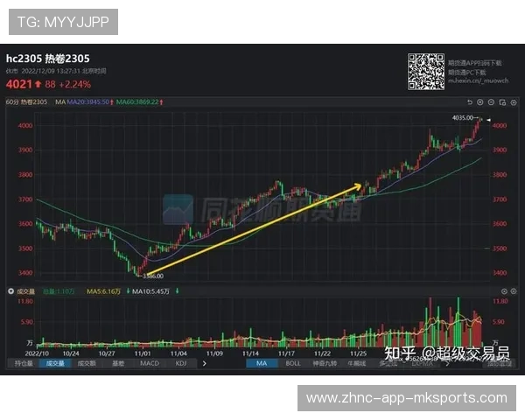This screenshot has height=420, width=525.
Task: Expand the chevron after the KDJ tab
Action: click(204, 363)
